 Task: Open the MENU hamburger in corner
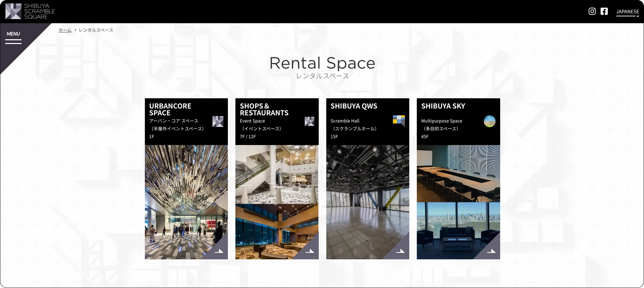point(13,37)
